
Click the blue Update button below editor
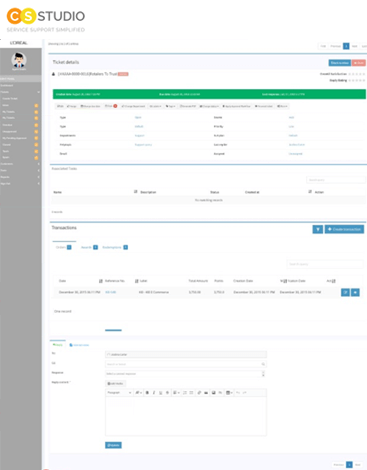[113, 445]
